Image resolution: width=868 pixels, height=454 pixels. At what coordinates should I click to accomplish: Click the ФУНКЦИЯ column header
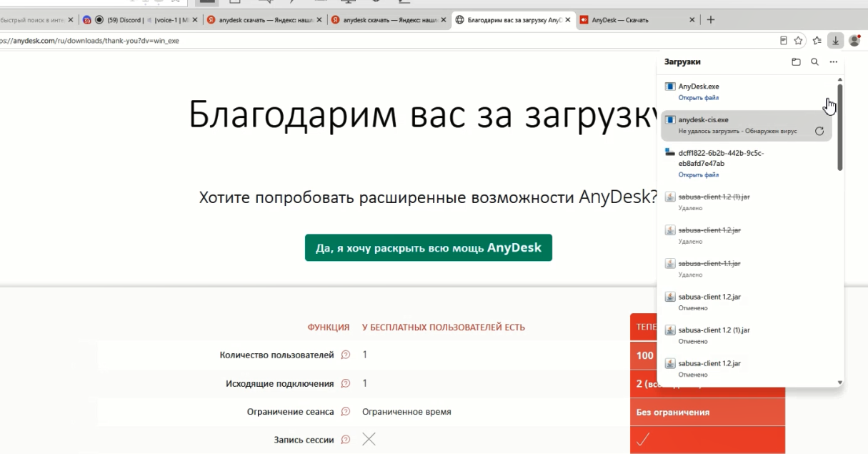click(x=329, y=327)
